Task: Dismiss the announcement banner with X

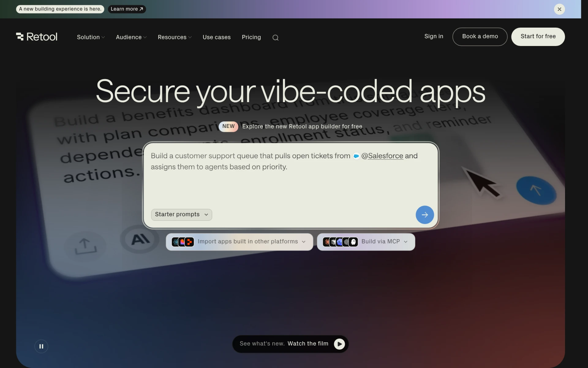Action: click(x=559, y=9)
